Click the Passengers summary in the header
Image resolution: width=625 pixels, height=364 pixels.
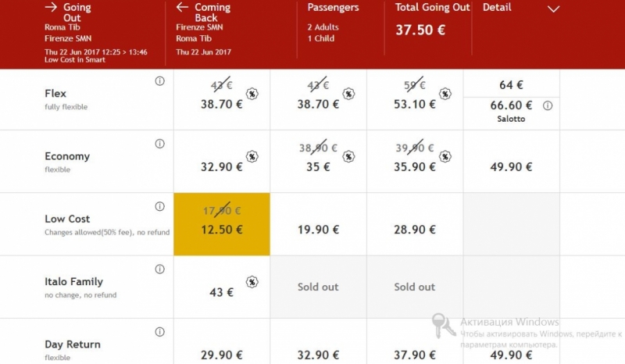pyautogui.click(x=333, y=23)
